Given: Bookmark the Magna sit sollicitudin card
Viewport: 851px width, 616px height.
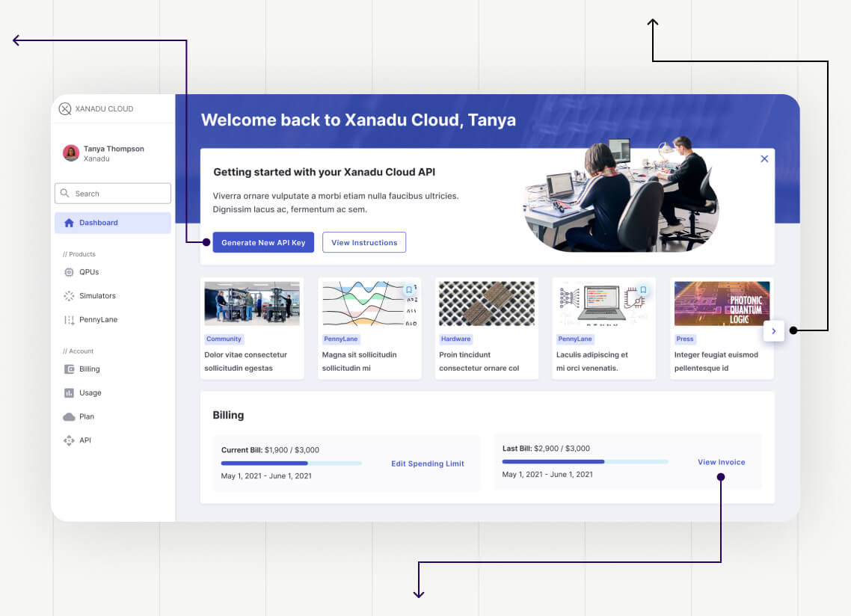Looking at the screenshot, I should point(409,290).
